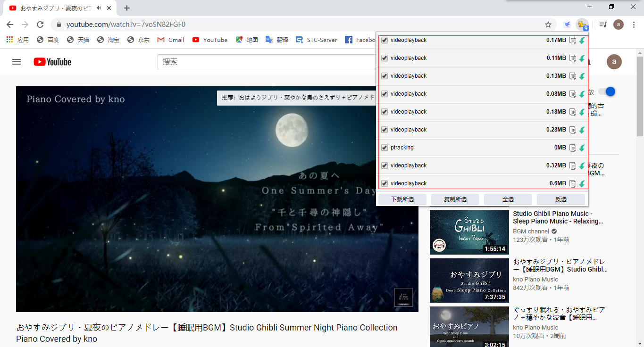Screen dimensions: 644x347
Task: Copy link of the 0.13MB videoplayback row
Action: pos(573,76)
